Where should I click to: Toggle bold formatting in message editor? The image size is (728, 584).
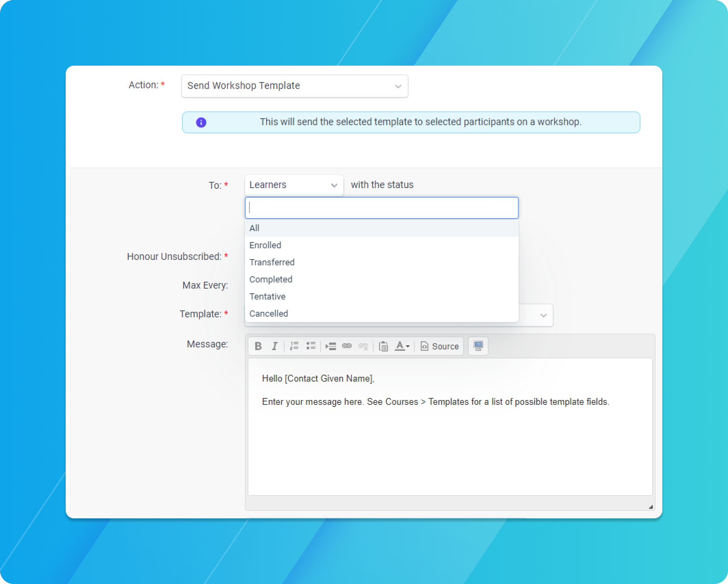(258, 346)
